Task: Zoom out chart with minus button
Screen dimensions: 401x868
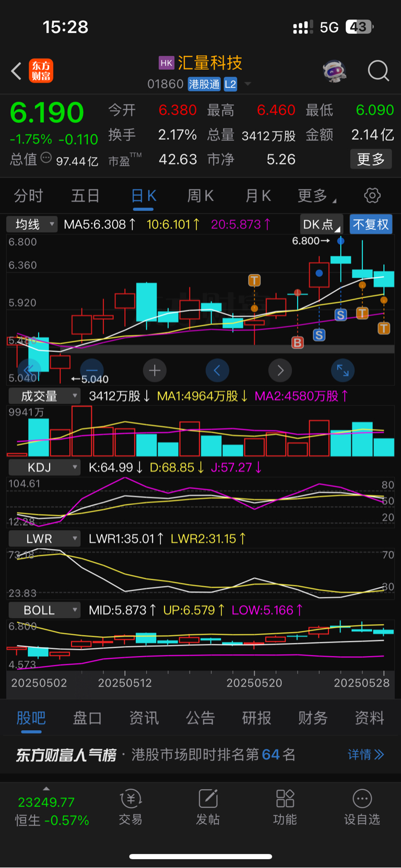Action: tap(92, 371)
